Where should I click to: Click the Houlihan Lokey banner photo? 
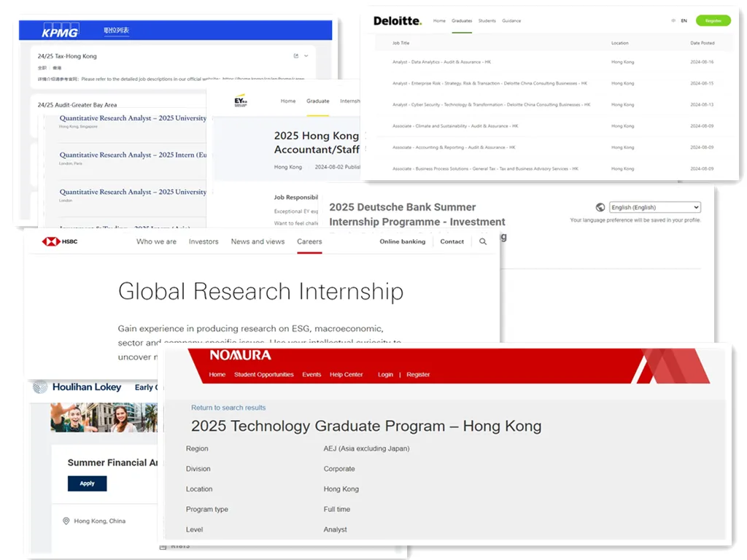tap(104, 418)
